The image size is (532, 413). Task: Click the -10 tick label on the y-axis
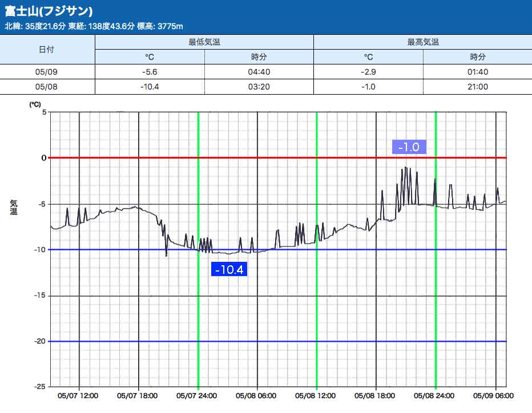click(x=40, y=250)
